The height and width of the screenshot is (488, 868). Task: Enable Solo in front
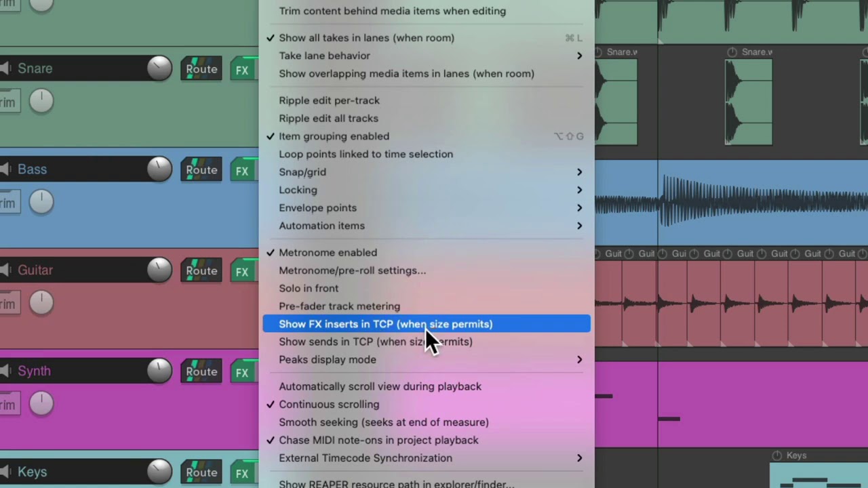(x=427, y=288)
